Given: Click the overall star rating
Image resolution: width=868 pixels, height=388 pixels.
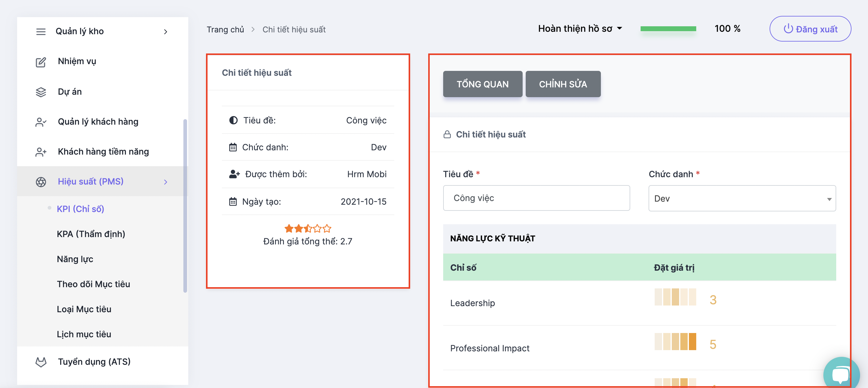Looking at the screenshot, I should point(308,229).
